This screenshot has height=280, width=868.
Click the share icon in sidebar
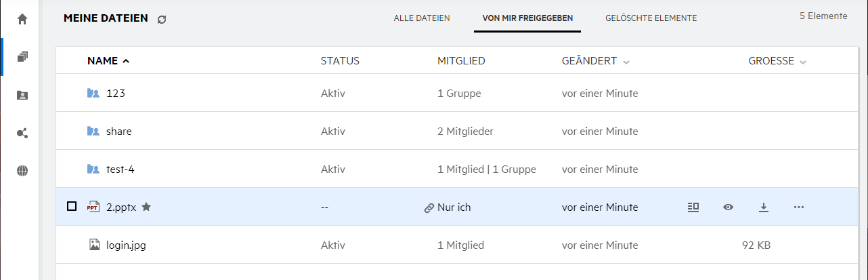pos(22,133)
